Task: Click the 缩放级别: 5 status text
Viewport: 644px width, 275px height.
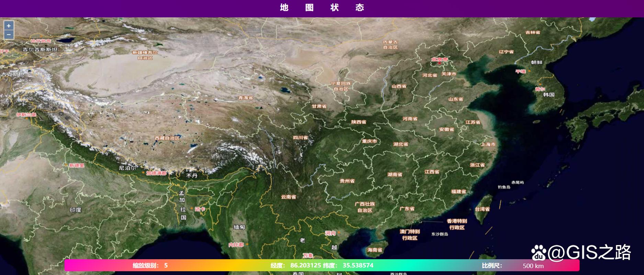Action: [150, 265]
